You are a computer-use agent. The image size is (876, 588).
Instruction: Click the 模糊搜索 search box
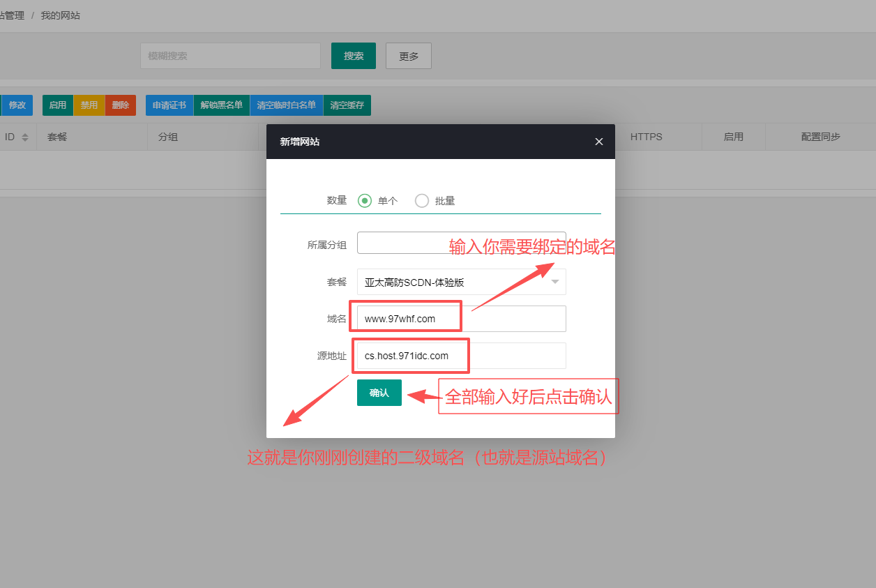click(230, 56)
